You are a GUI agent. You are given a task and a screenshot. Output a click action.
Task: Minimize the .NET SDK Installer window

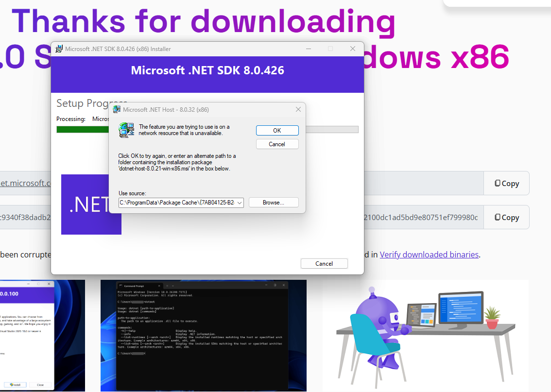pyautogui.click(x=309, y=49)
